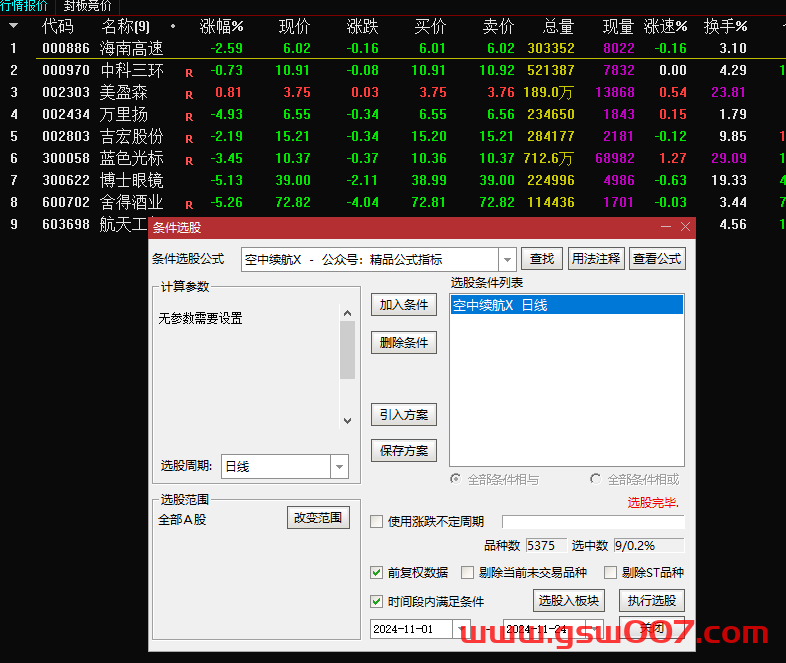Open the 封板竞价 tab
786x663 pixels.
coord(88,6)
